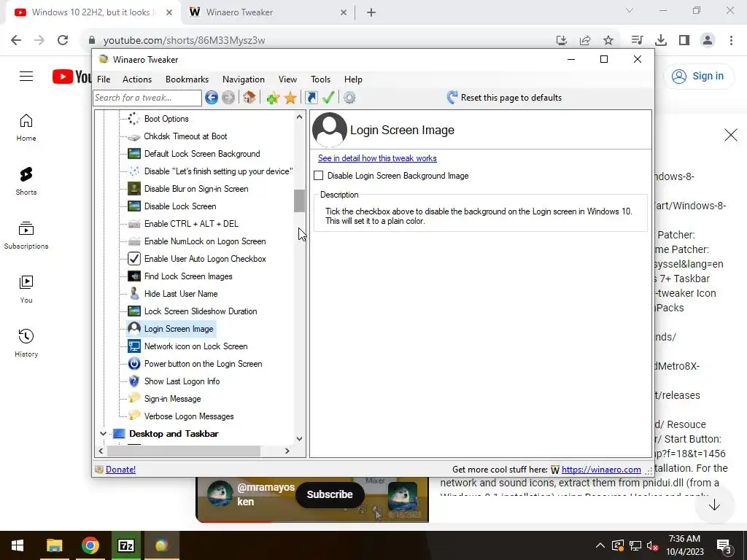Open Lock Screen Slideshow Duration

pos(201,311)
